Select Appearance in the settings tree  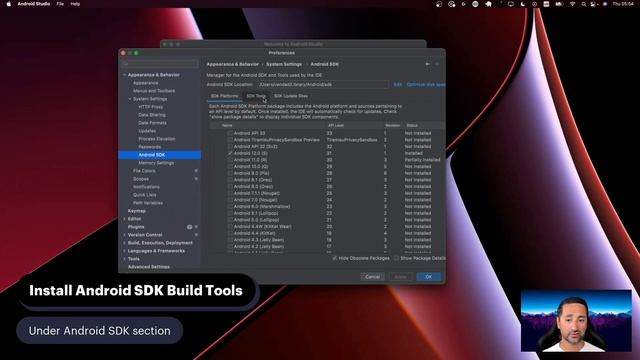[x=146, y=83]
